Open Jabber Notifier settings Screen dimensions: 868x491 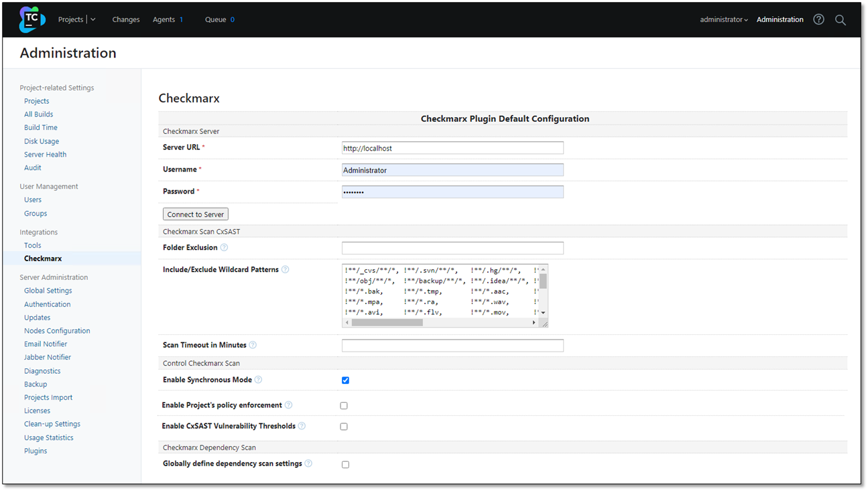click(x=48, y=357)
